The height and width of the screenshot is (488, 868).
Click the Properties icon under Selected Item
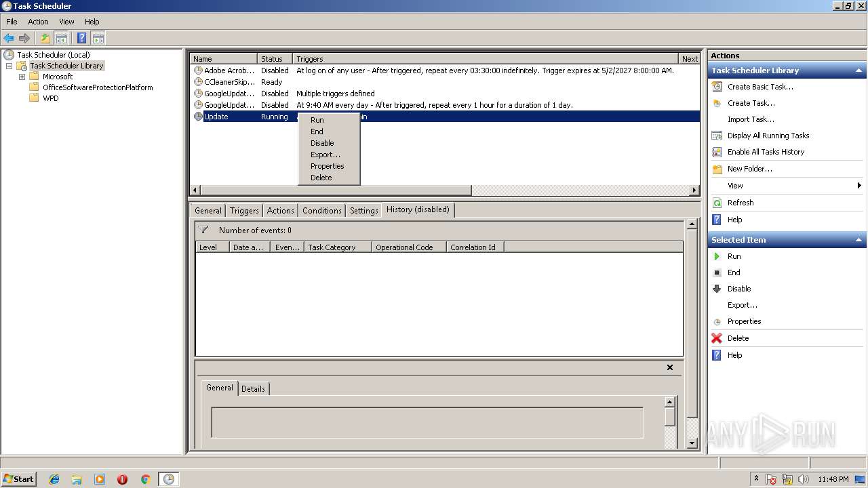(x=717, y=322)
